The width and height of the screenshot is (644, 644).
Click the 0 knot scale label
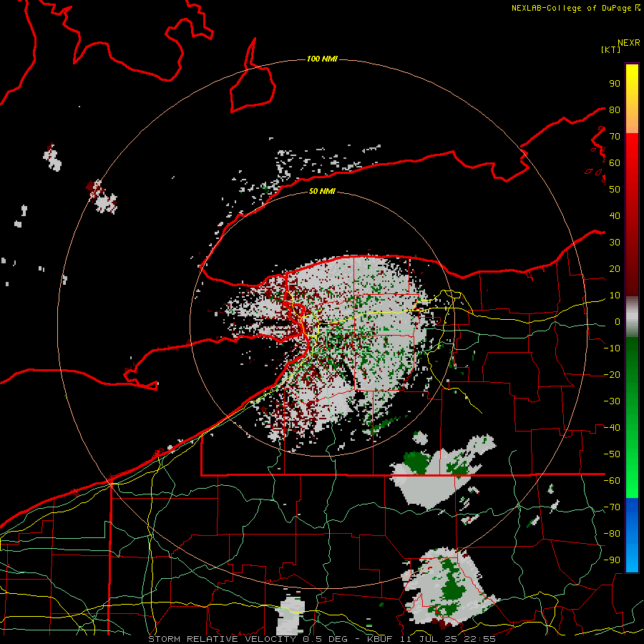[x=618, y=321]
